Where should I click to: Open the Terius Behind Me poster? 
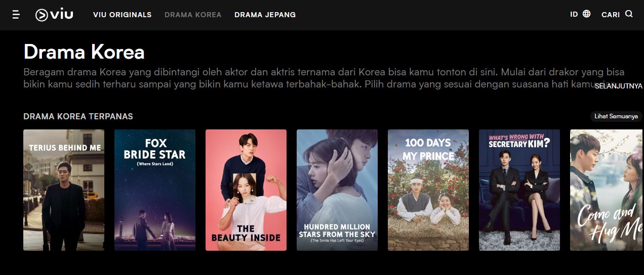[x=64, y=190]
